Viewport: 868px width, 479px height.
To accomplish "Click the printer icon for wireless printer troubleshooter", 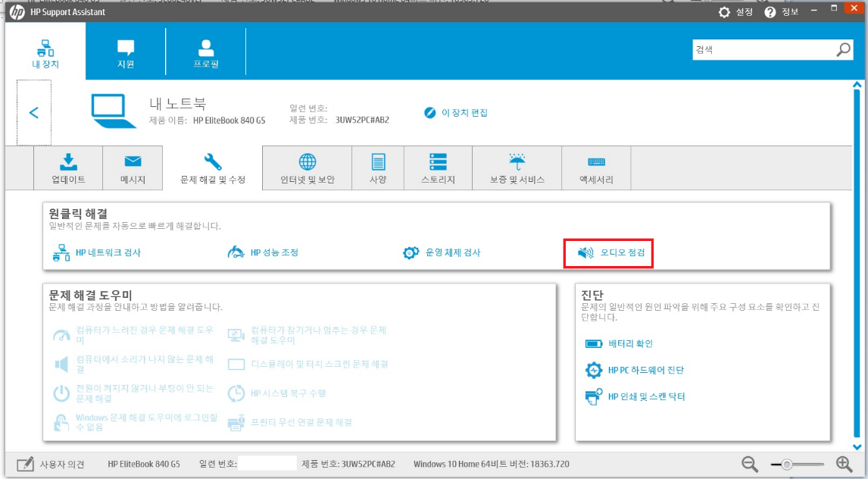I will (x=236, y=422).
